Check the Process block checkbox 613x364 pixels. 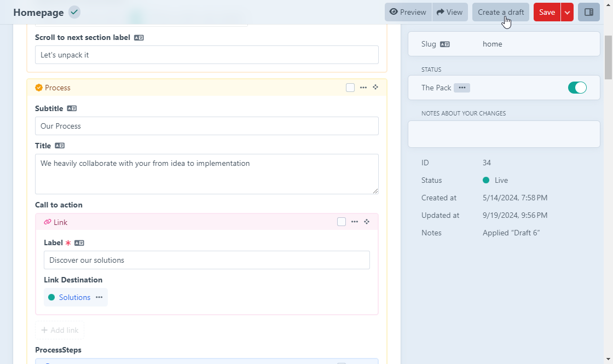coord(350,88)
